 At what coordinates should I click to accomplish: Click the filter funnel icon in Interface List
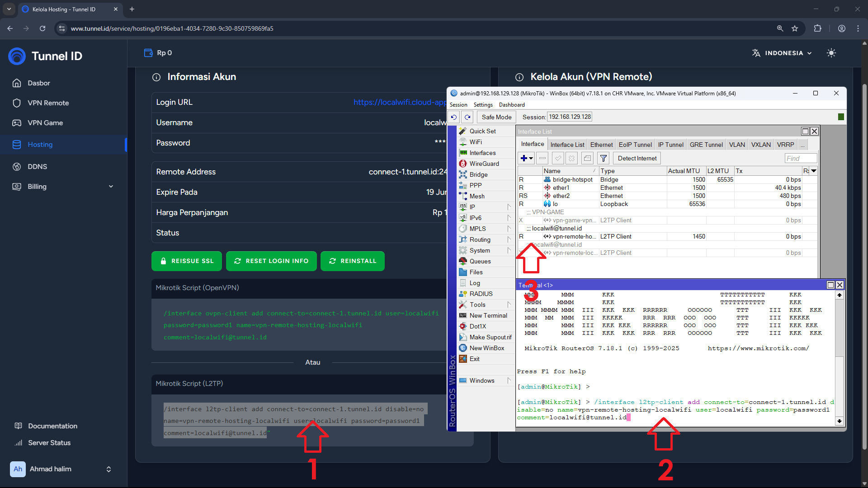point(603,158)
